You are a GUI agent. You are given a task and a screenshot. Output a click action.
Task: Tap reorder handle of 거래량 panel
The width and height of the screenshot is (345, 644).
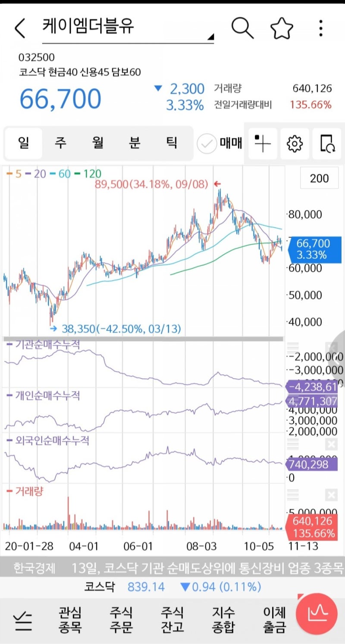click(293, 495)
